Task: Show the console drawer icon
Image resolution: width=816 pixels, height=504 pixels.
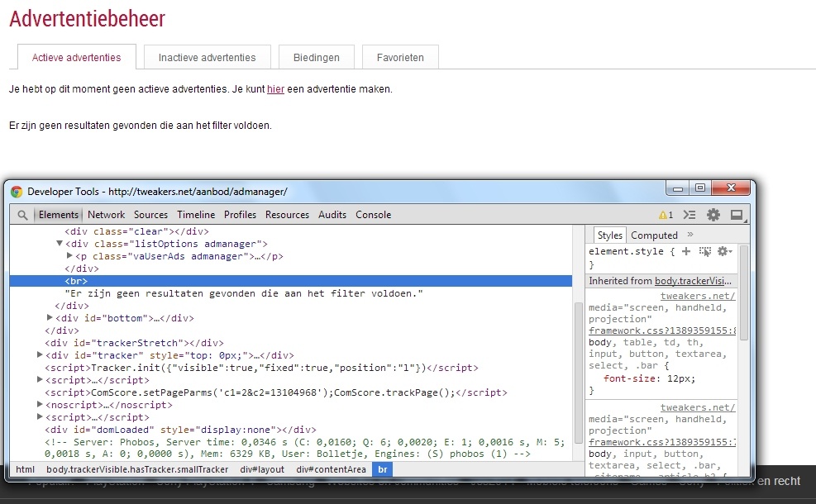Action: [x=690, y=215]
